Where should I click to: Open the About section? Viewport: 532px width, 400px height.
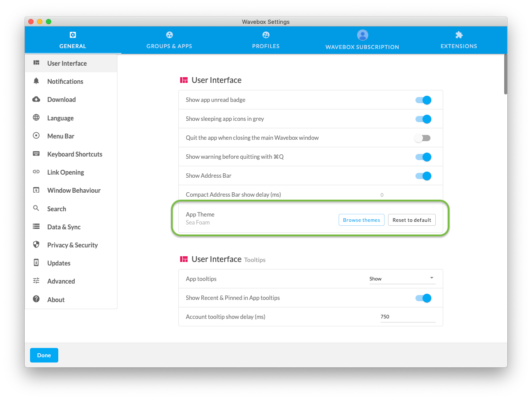coord(71,299)
